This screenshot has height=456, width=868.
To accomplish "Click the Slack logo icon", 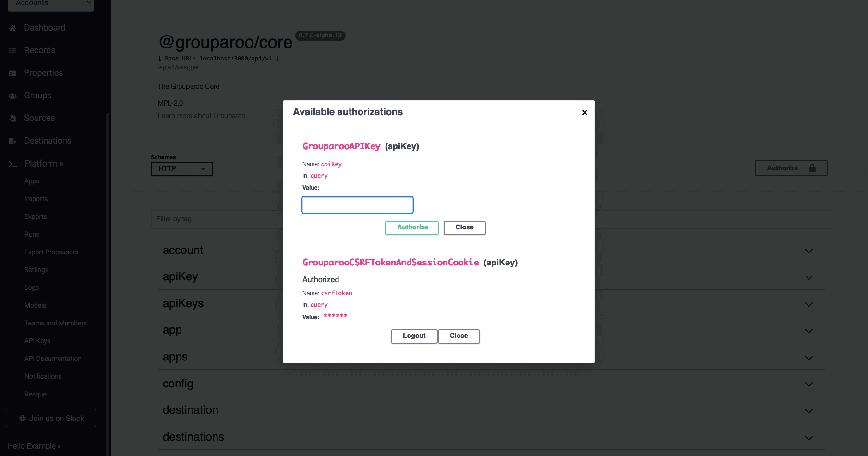I will [22, 418].
